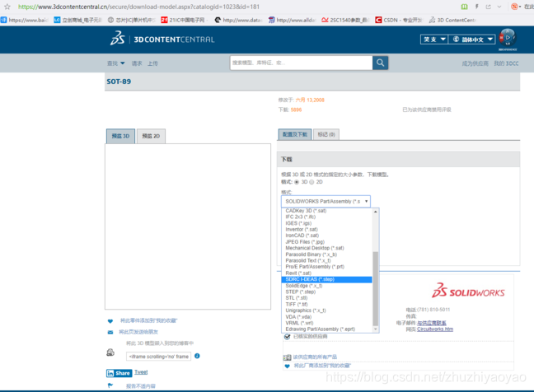Switch to the 标记 (0) tab
Screen dimensions: 534x392
[326, 134]
